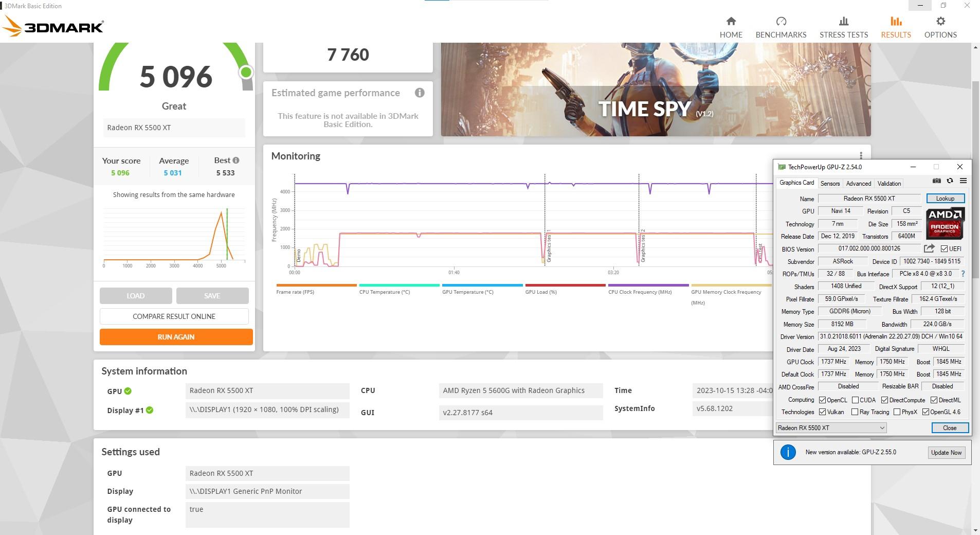
Task: Click green check icon beside Display #1
Action: (x=150, y=410)
